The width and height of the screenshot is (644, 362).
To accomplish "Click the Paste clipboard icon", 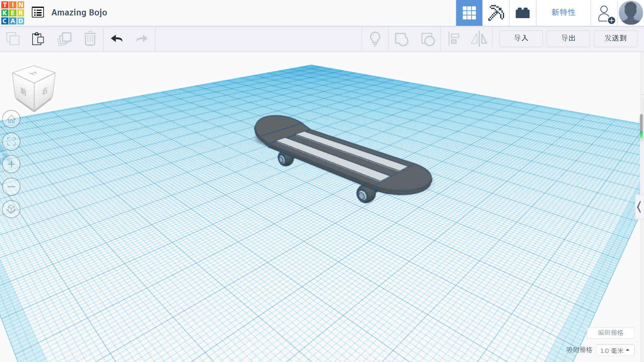I will point(38,39).
